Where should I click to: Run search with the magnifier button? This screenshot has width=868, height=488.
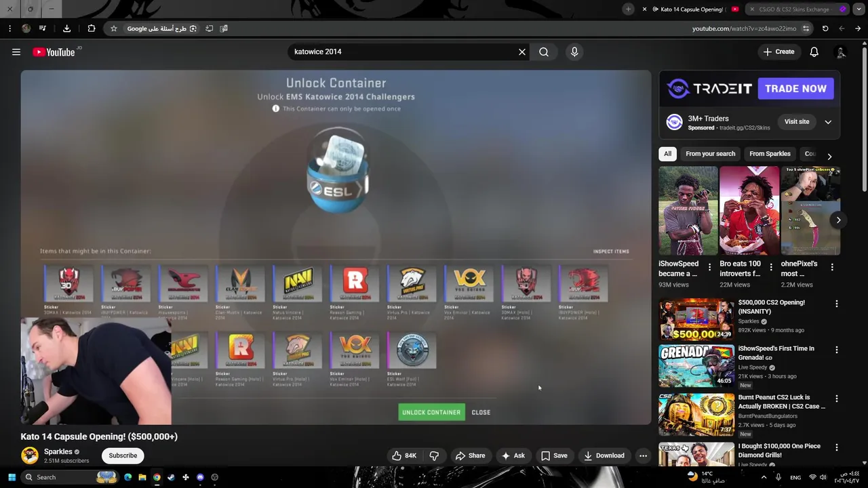pos(544,52)
